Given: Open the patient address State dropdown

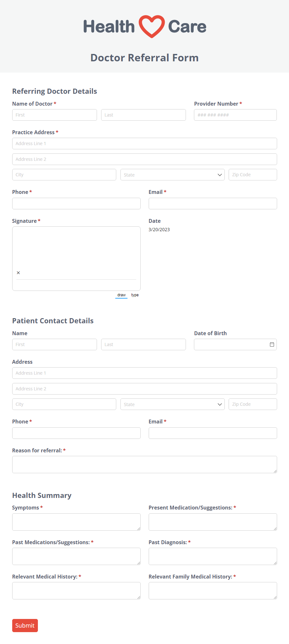Looking at the screenshot, I should [x=172, y=404].
